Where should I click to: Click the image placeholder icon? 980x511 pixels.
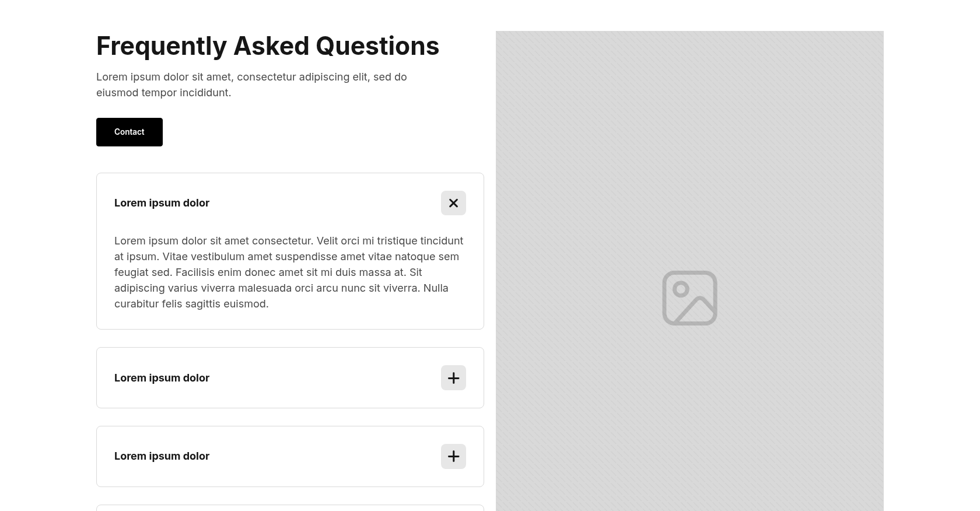click(689, 298)
